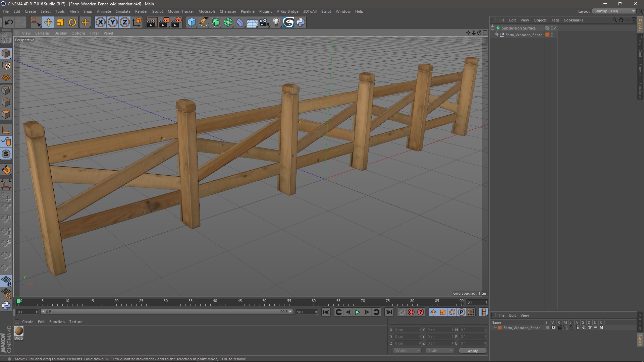This screenshot has width=644, height=362.
Task: Play the animation forwards
Action: [x=357, y=312]
